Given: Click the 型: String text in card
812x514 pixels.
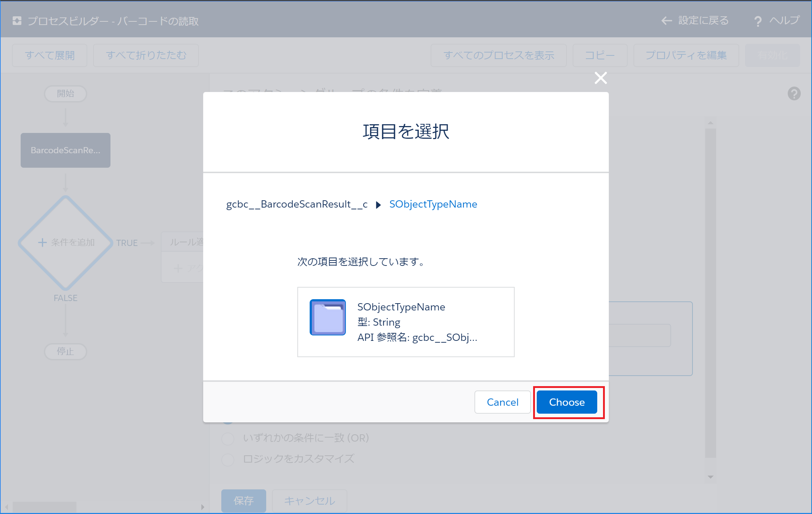Looking at the screenshot, I should (378, 322).
